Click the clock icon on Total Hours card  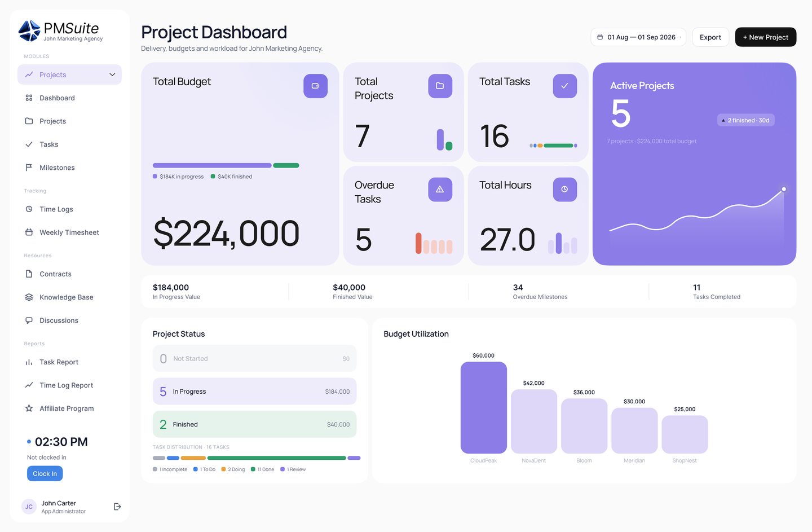(x=564, y=190)
